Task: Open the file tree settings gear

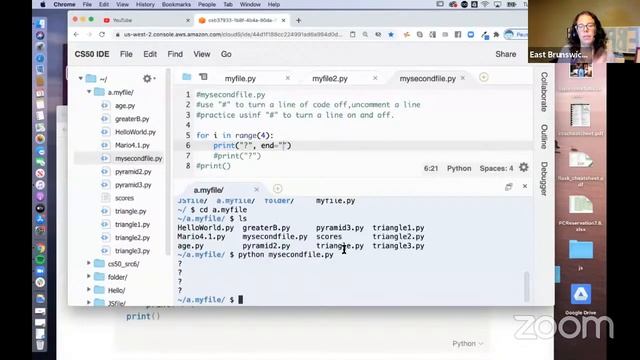Action: [148, 78]
